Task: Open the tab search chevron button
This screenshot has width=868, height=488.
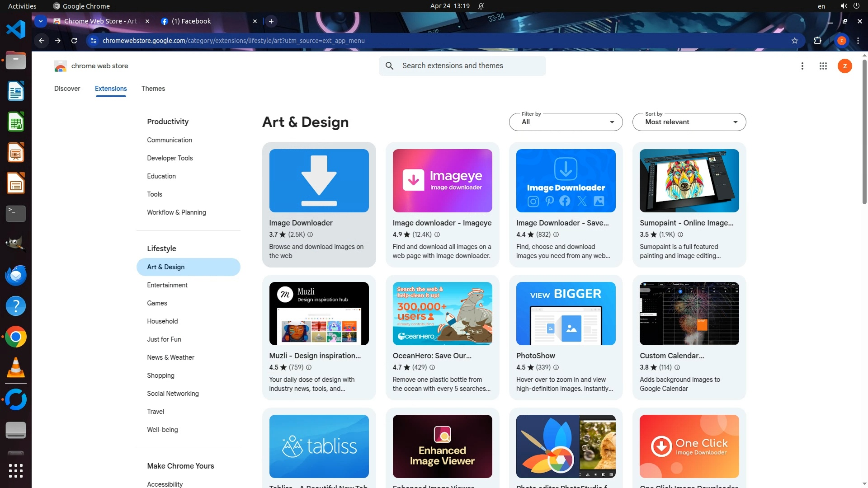Action: (x=41, y=21)
